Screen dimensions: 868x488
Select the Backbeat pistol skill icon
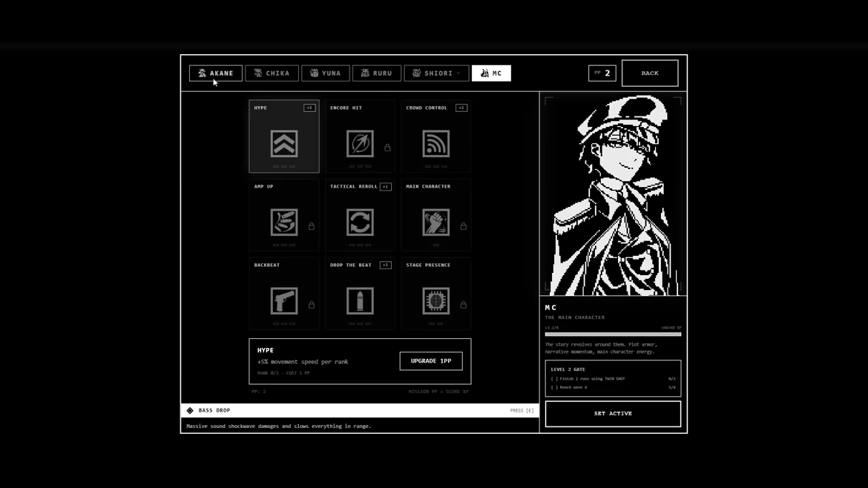pyautogui.click(x=284, y=301)
